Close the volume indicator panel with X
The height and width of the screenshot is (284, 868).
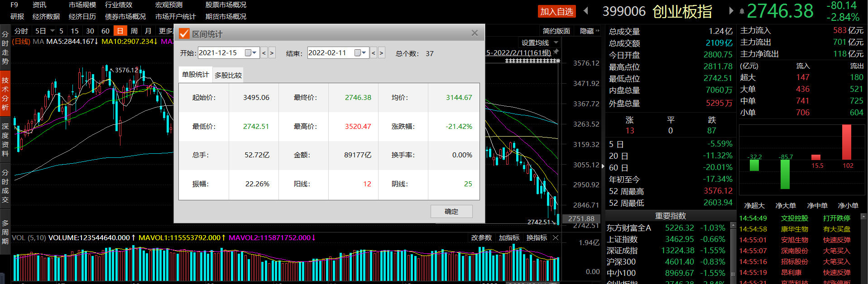[x=556, y=238]
